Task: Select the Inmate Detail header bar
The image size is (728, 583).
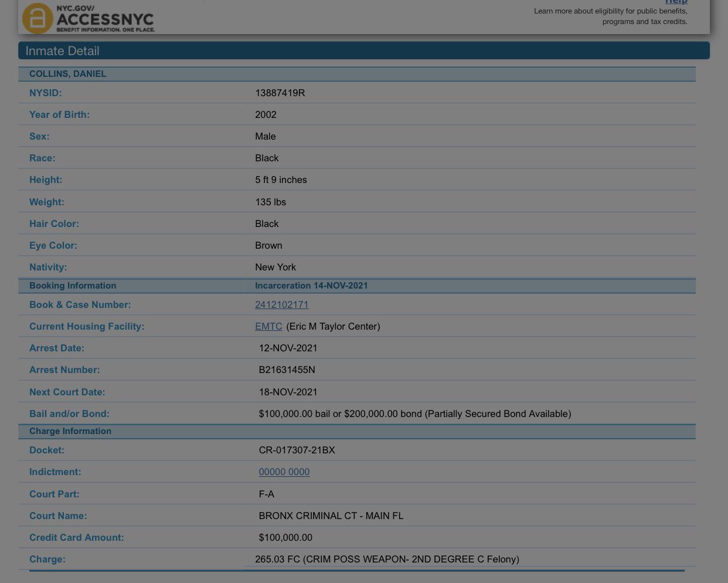Action: point(364,50)
